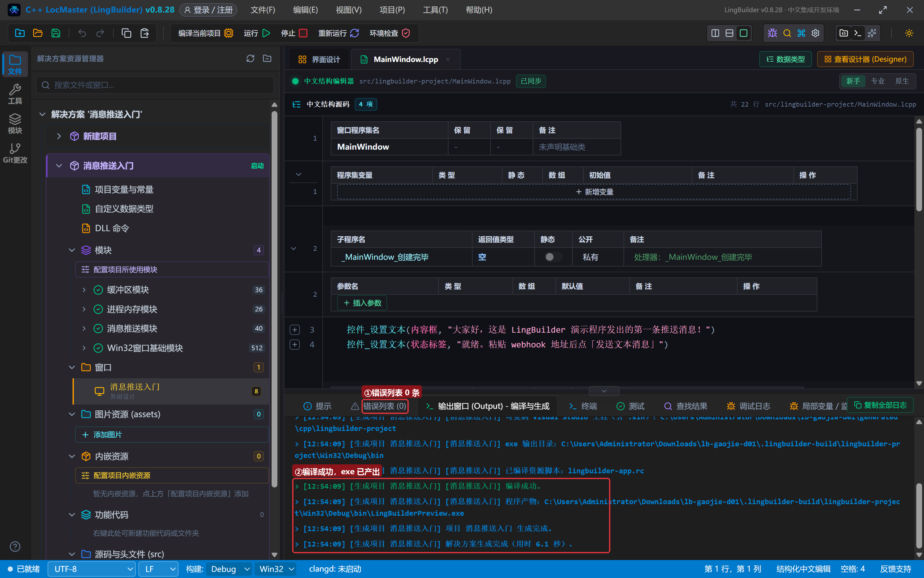
Task: Select the 专业 editing mode
Action: click(877, 81)
